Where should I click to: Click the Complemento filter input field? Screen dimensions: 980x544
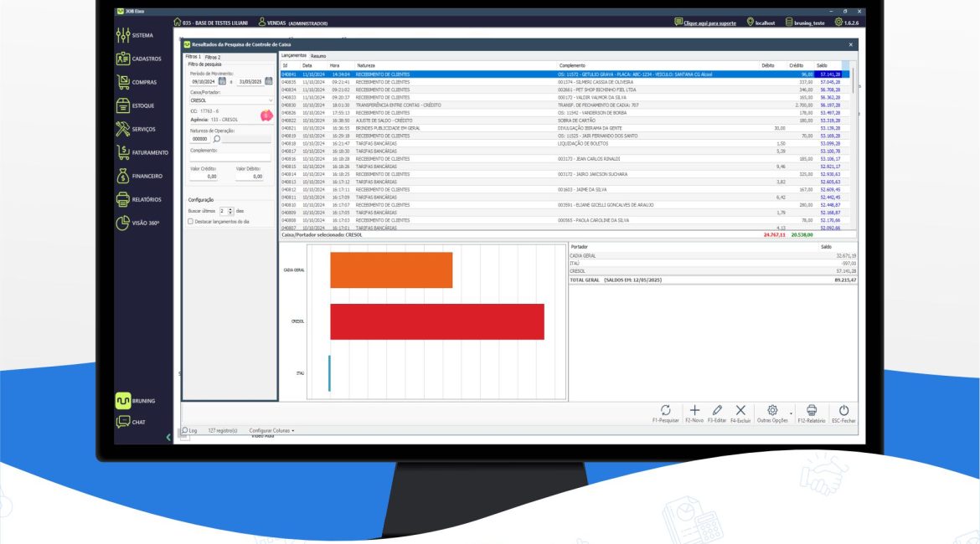pyautogui.click(x=230, y=157)
